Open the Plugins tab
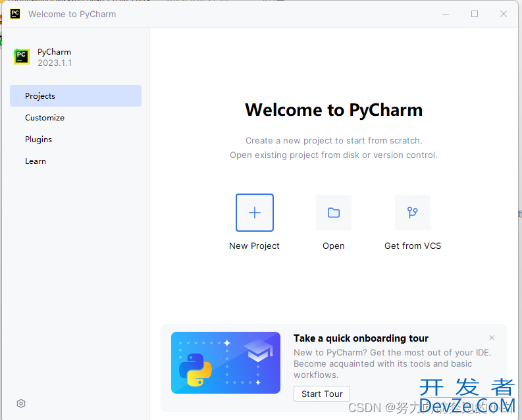The height and width of the screenshot is (420, 522). pos(76,140)
